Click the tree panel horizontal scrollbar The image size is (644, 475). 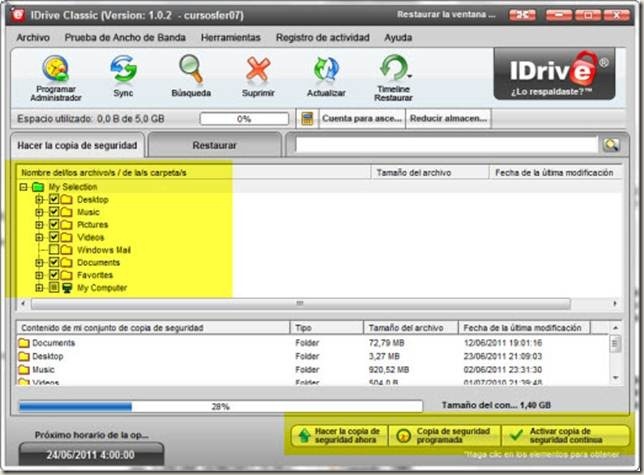pyautogui.click(x=301, y=304)
